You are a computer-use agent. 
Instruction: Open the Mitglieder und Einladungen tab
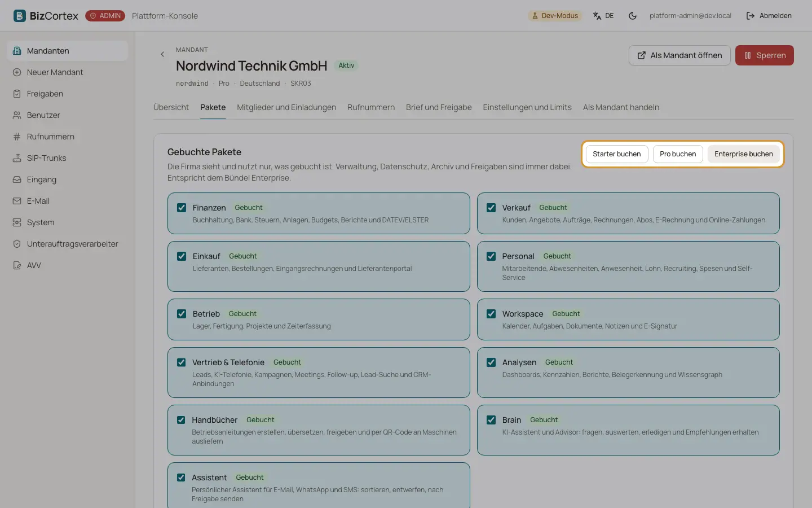[x=286, y=107]
